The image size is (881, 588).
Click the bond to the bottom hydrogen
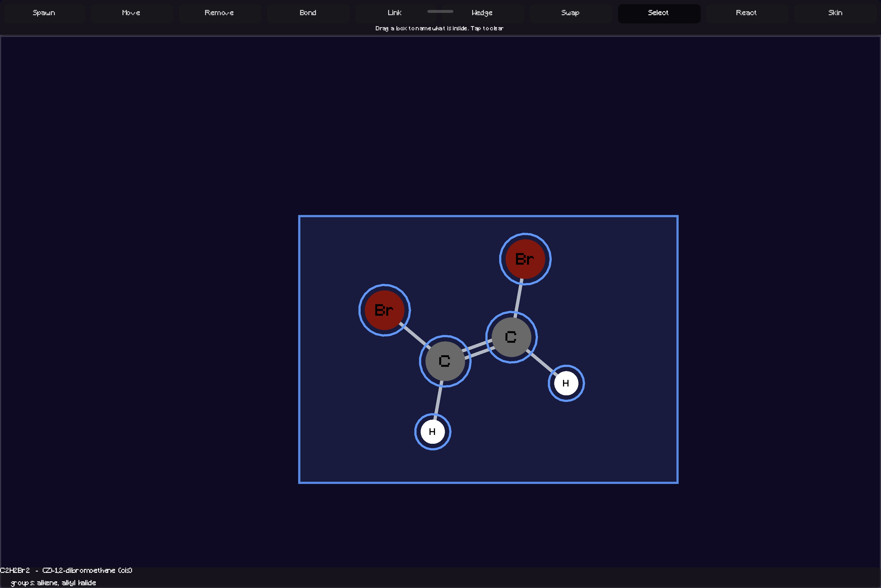[x=439, y=400]
